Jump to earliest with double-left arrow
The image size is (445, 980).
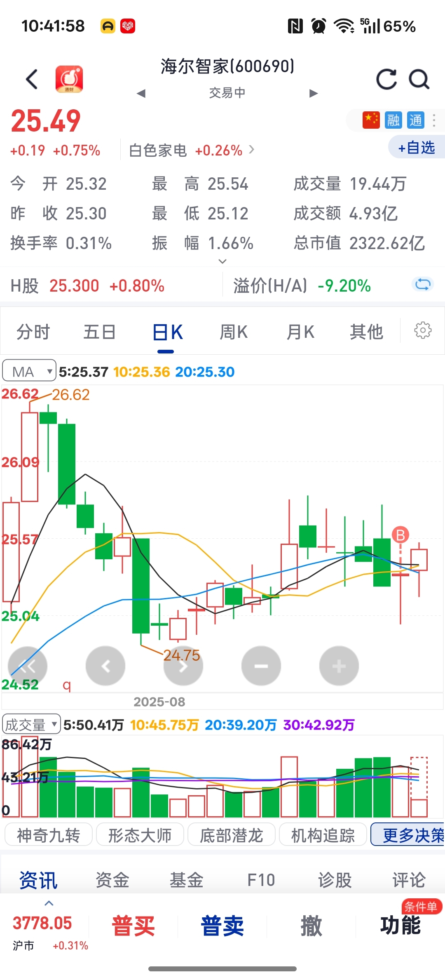28,666
